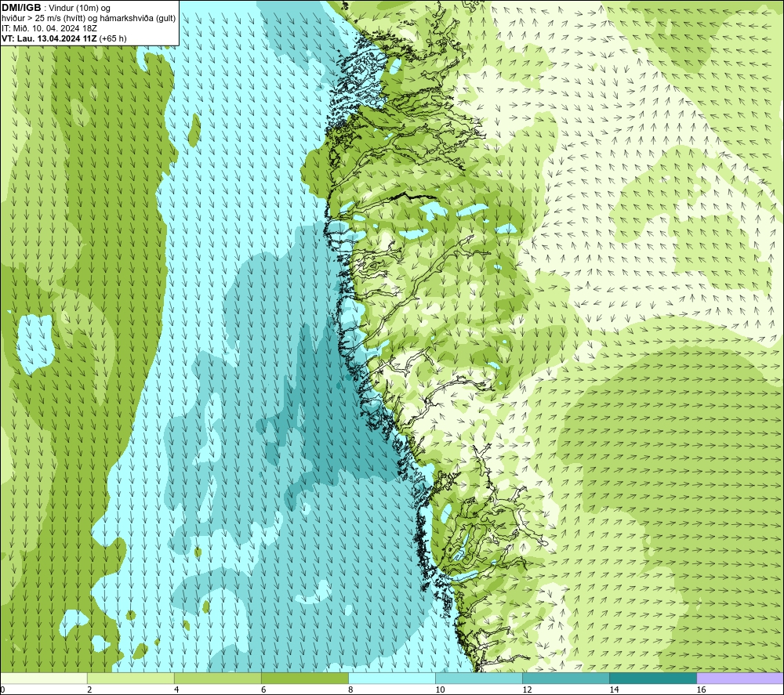Click the medium green 4–6 m/s legend swatch
The width and height of the screenshot is (784, 695).
[x=218, y=679]
